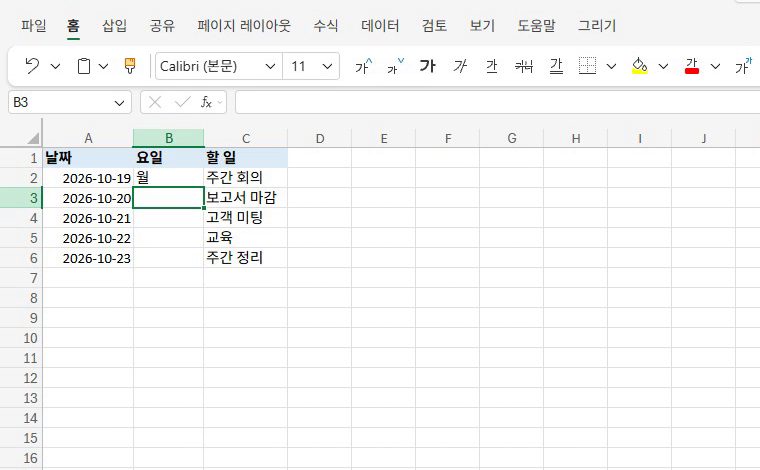
Task: Click the formula Enter checkmark icon
Action: 182,102
